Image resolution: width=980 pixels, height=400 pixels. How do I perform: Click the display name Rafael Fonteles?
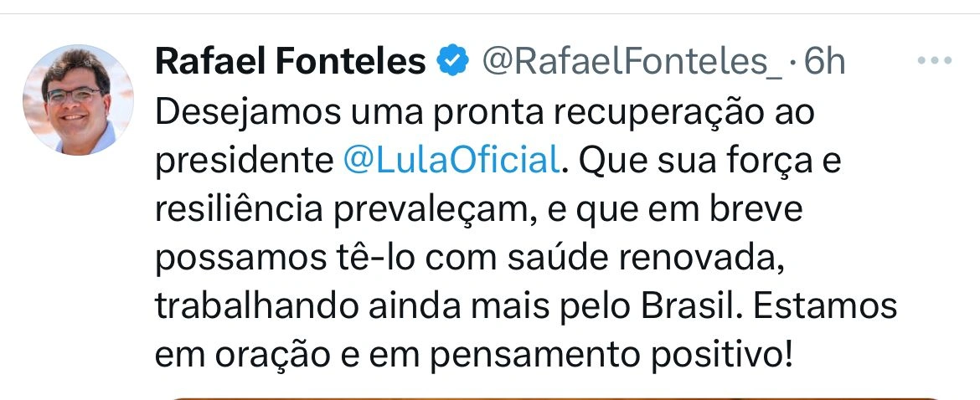[x=291, y=62]
